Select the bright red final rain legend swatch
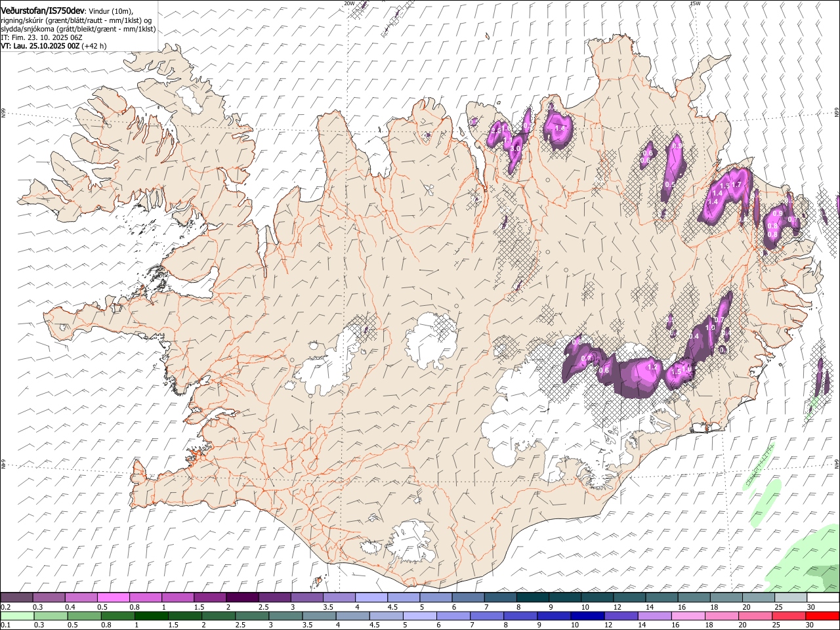 click(822, 616)
